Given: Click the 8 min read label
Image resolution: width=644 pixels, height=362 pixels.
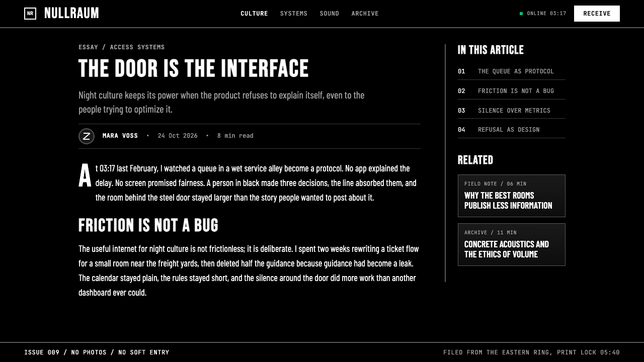Looking at the screenshot, I should point(235,136).
